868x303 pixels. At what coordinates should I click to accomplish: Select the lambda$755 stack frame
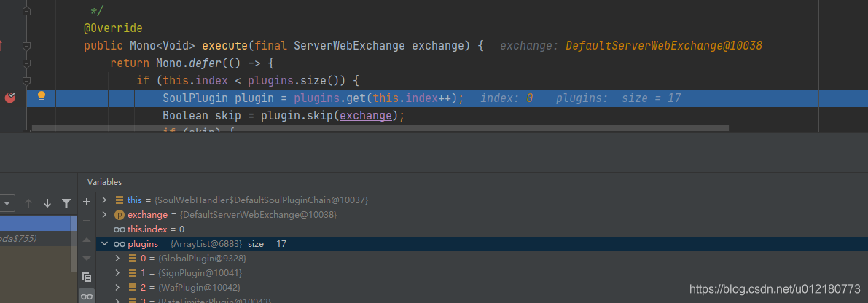point(36,238)
